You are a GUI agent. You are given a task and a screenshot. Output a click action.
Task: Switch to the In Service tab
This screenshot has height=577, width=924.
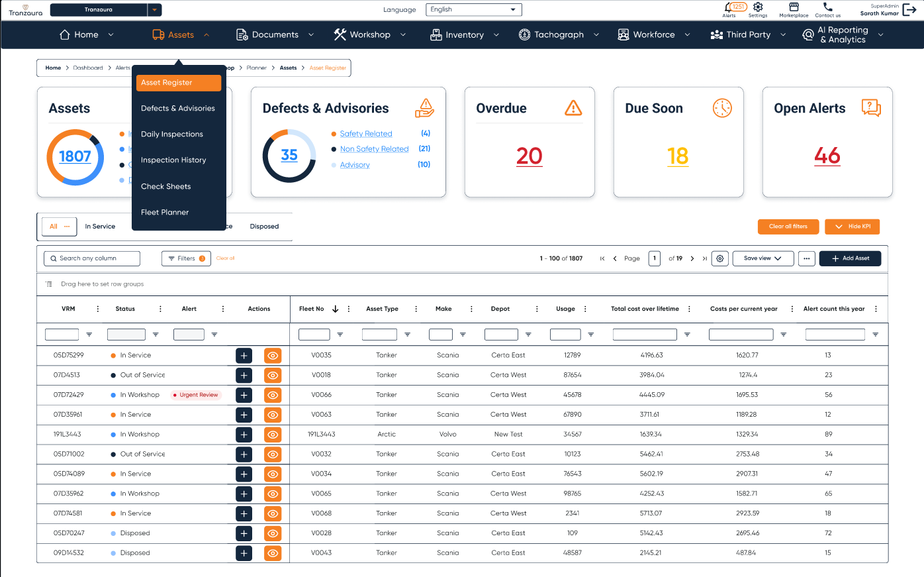tap(101, 226)
